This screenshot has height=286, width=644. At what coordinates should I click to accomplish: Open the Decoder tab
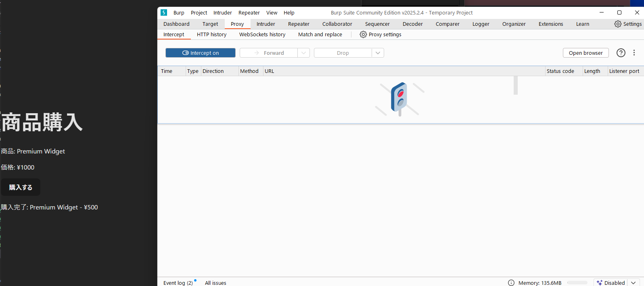pos(413,24)
